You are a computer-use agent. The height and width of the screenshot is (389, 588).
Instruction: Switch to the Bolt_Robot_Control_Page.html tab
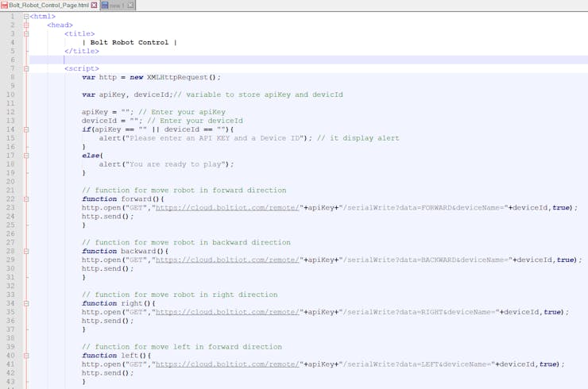pyautogui.click(x=49, y=6)
